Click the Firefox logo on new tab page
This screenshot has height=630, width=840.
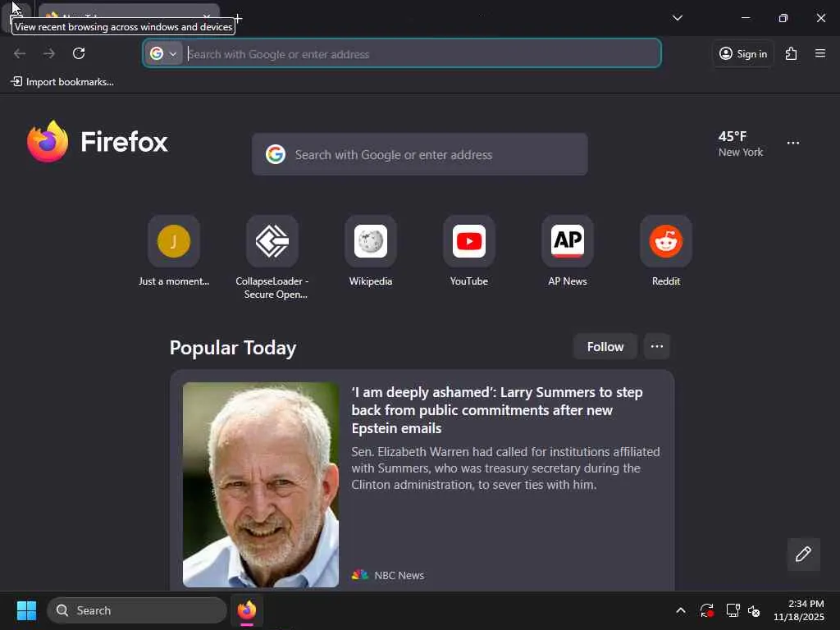coord(97,141)
